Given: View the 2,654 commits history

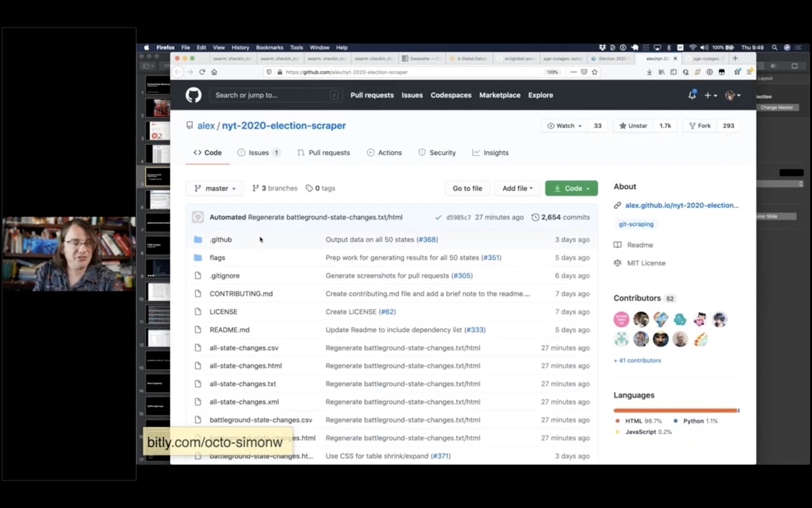Looking at the screenshot, I should point(561,217).
